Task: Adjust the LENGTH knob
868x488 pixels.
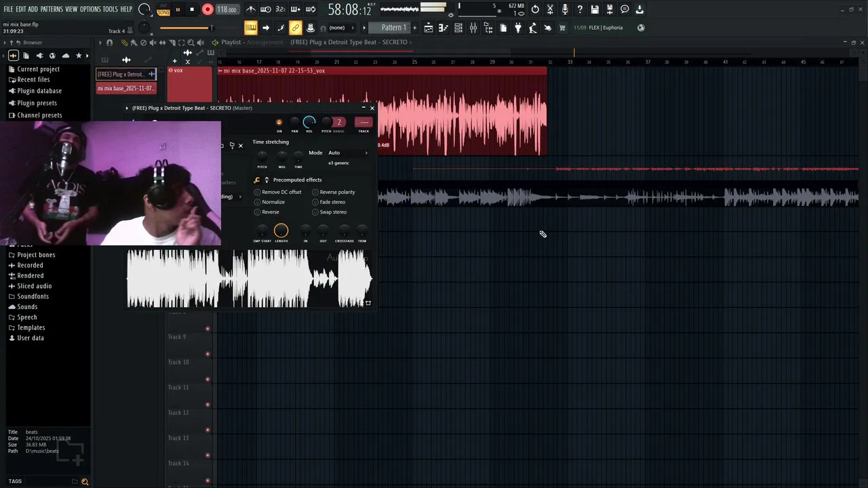Action: click(x=281, y=231)
